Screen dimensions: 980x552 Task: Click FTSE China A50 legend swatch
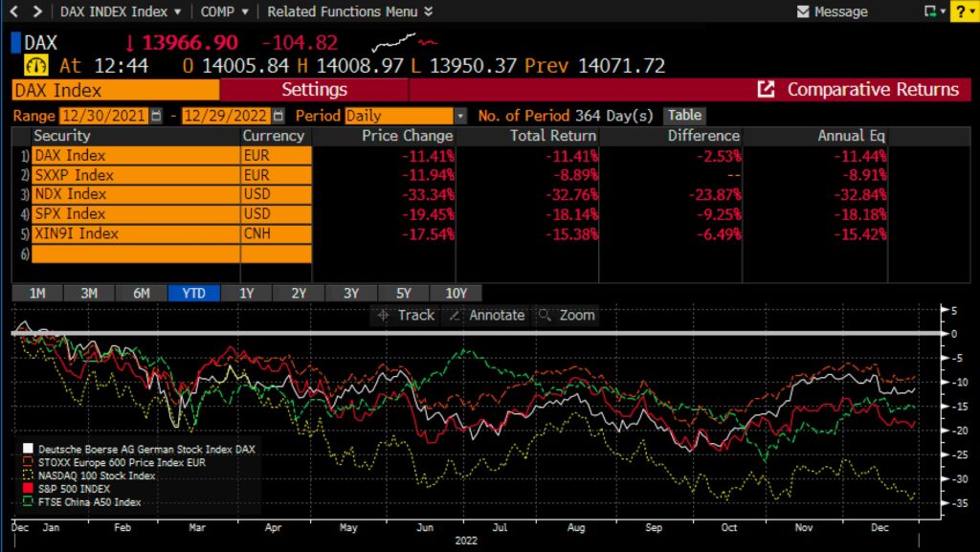coord(28,501)
